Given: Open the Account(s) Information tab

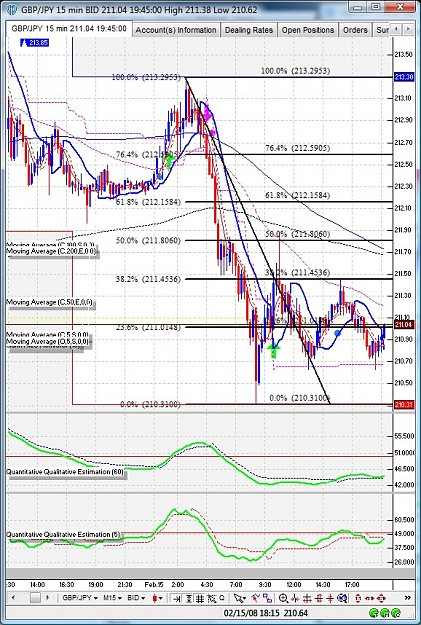Looking at the screenshot, I should (x=176, y=30).
